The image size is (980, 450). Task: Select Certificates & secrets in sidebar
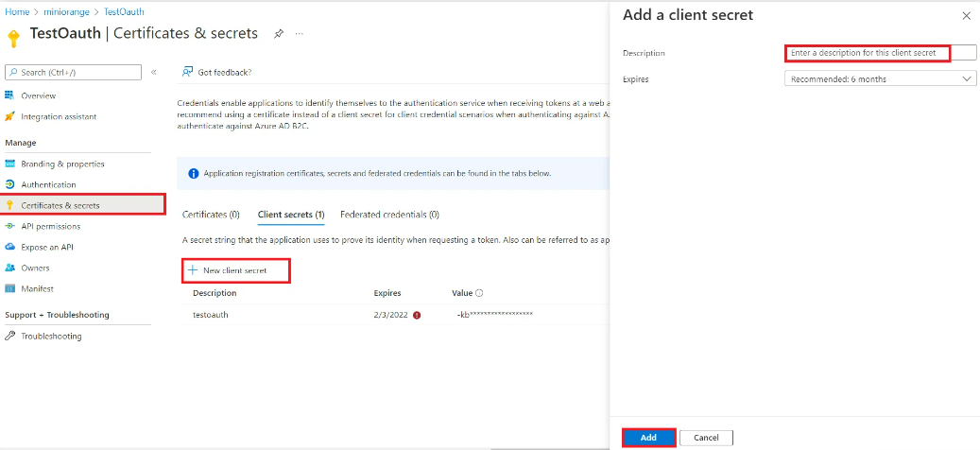84,205
